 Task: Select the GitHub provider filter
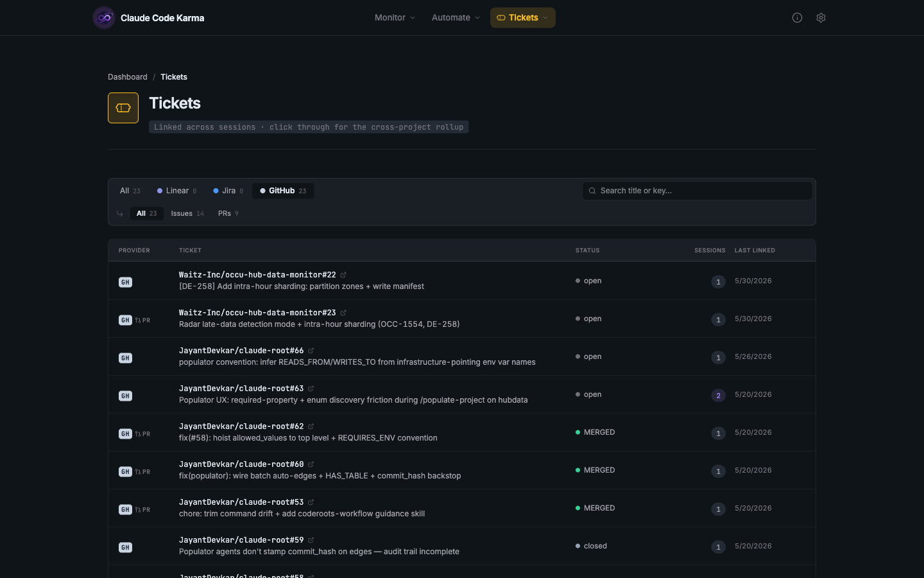[283, 191]
